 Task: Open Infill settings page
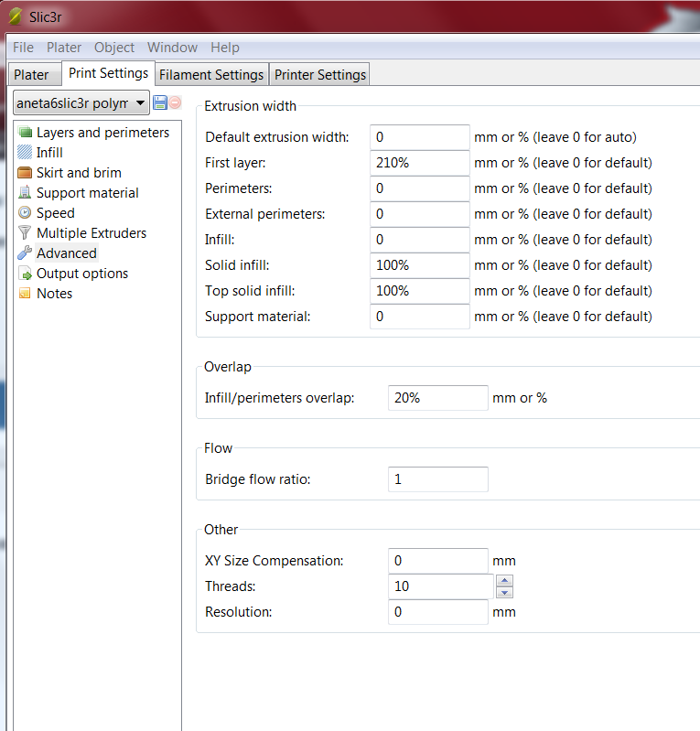(49, 153)
